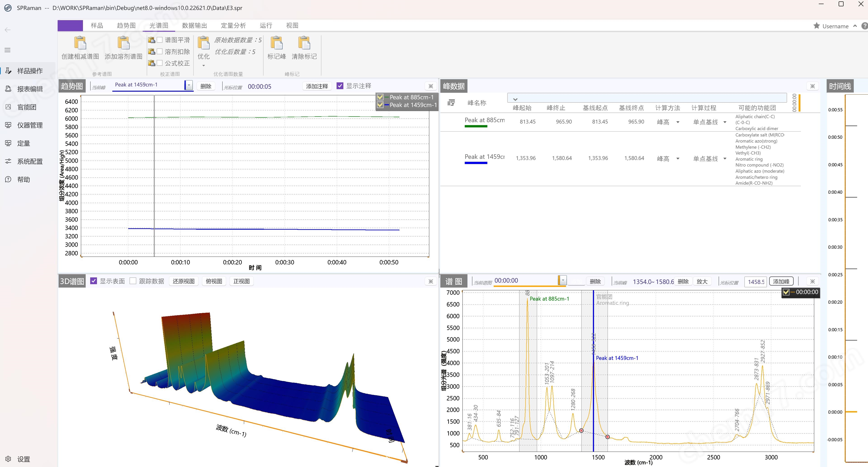Click the 添加峰 button
The image size is (868, 467).
[x=781, y=281]
